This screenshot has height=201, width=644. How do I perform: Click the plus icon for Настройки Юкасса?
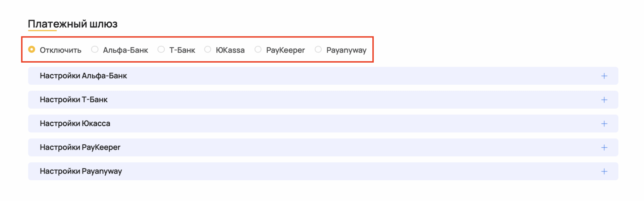[604, 124]
